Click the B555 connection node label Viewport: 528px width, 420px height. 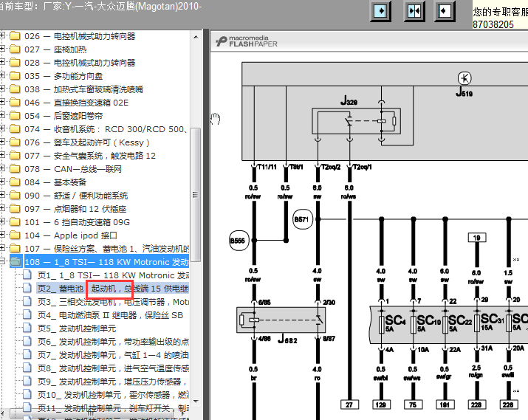(x=239, y=241)
